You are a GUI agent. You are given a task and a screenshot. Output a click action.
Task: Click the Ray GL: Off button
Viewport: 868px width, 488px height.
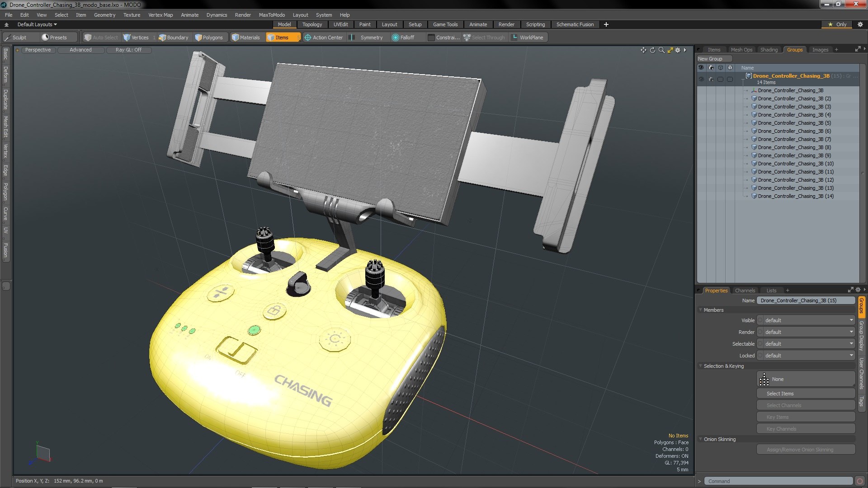[x=128, y=50]
